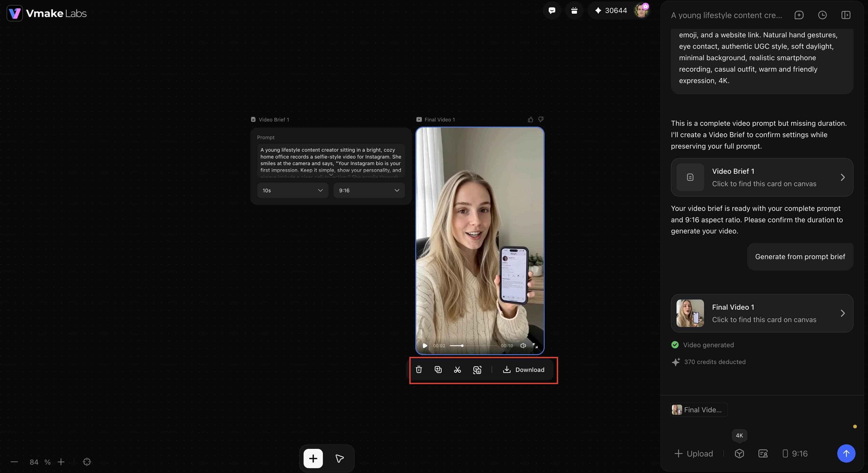868x473 pixels.
Task: Zoom out the canvas with minus
Action: 14,462
